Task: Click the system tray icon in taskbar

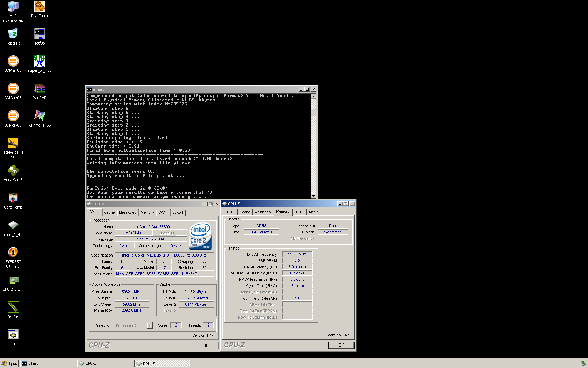Action: tap(583, 363)
